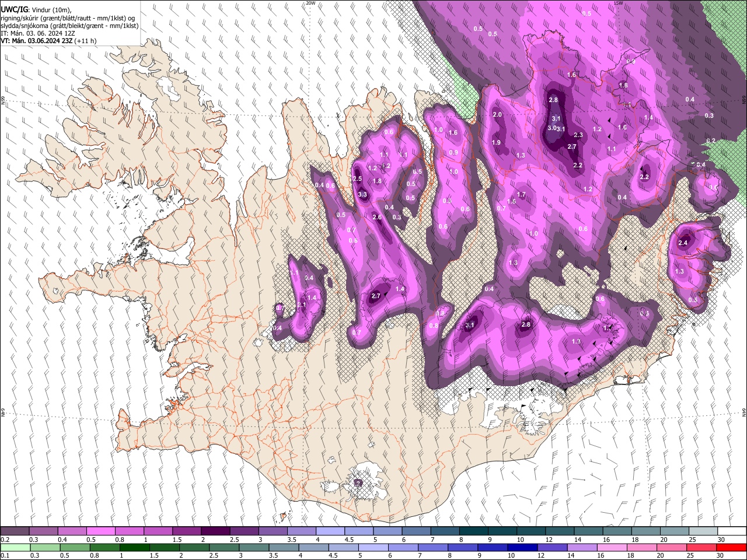Pick lower legend pink swatch between 16 and 18

click(612, 548)
